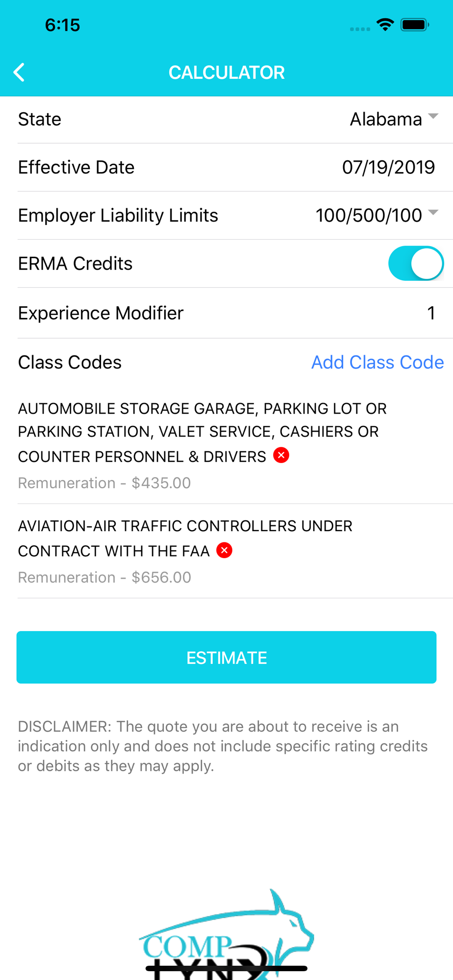Tap the back arrow icon

[19, 73]
